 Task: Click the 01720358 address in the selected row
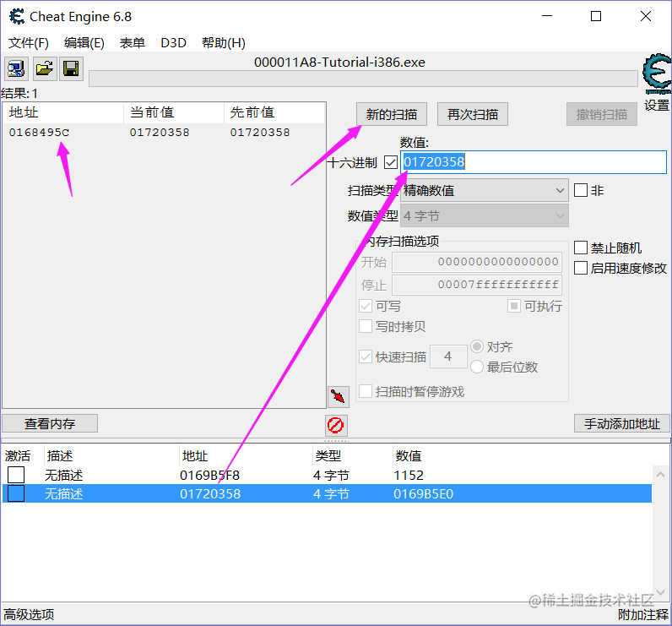click(x=210, y=494)
